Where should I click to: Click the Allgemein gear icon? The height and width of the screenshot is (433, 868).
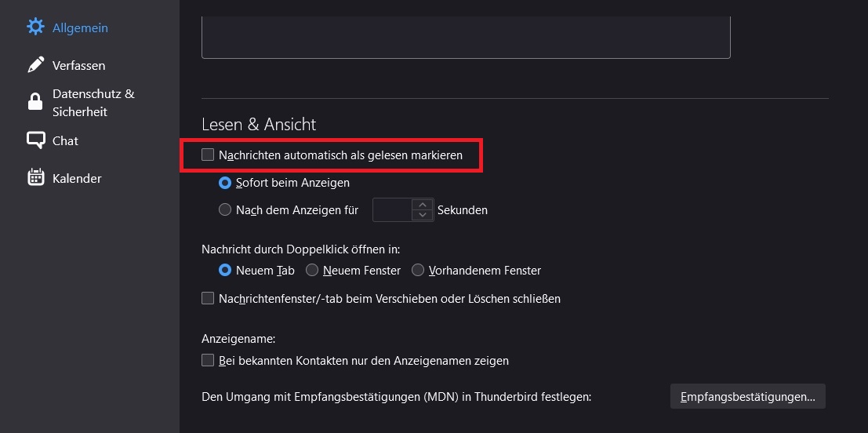(35, 27)
